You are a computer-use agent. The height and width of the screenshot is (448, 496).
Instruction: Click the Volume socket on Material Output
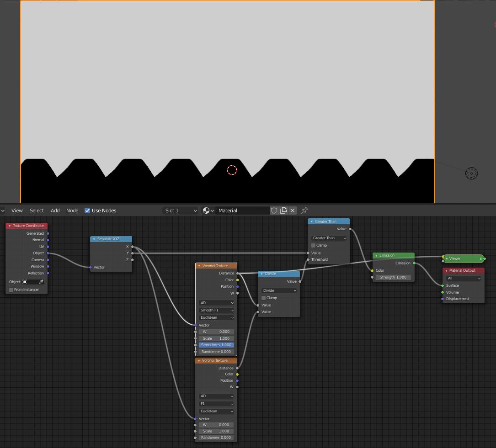[x=443, y=292]
